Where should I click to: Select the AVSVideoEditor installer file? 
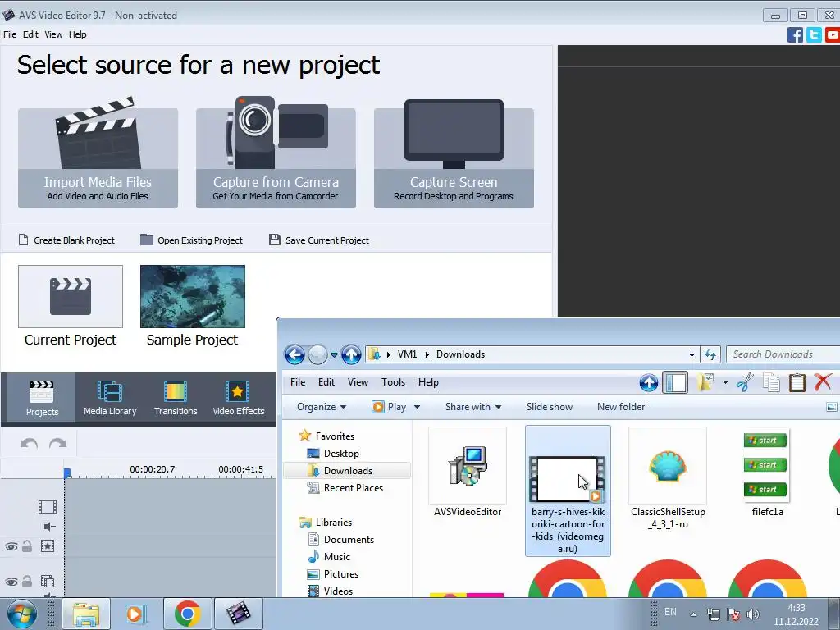point(468,473)
